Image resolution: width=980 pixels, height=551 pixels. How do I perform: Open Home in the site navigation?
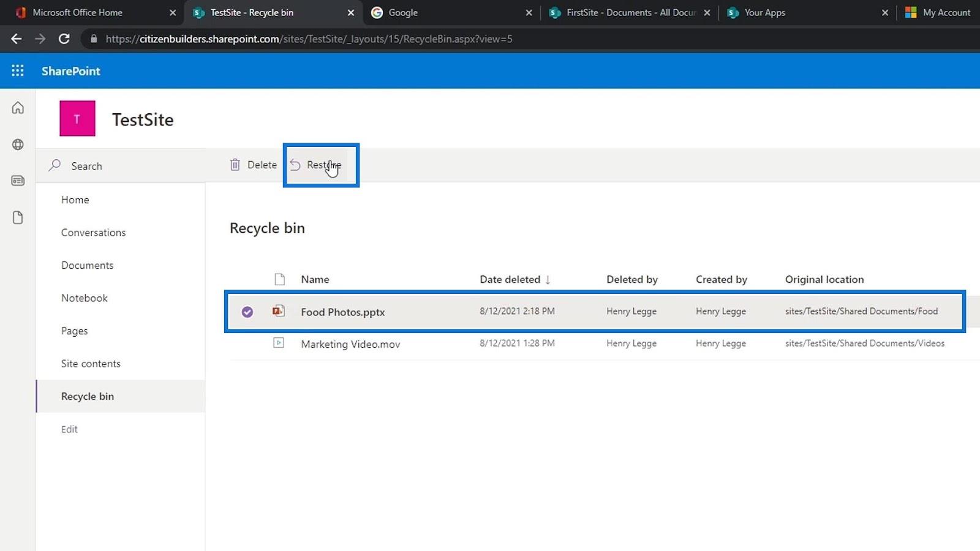pyautogui.click(x=75, y=200)
